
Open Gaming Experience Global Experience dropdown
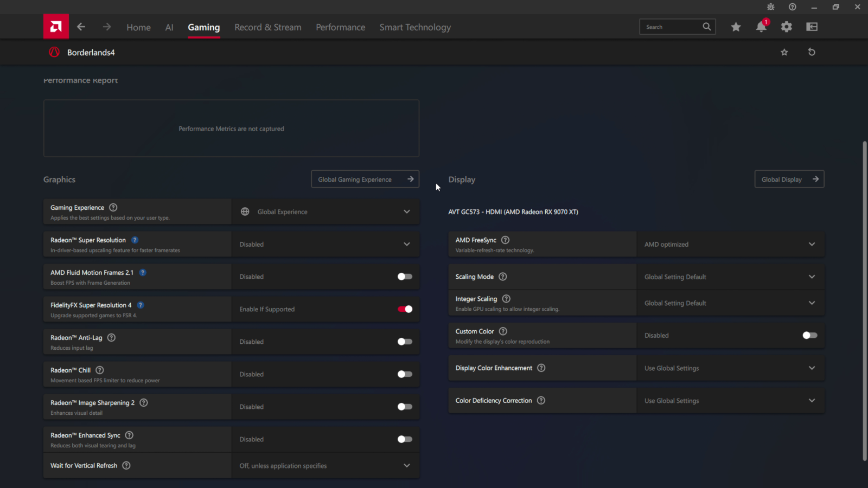click(x=325, y=211)
